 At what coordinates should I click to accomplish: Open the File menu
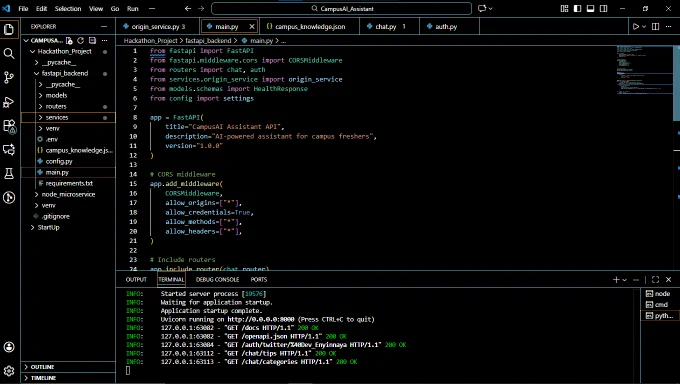pos(23,8)
